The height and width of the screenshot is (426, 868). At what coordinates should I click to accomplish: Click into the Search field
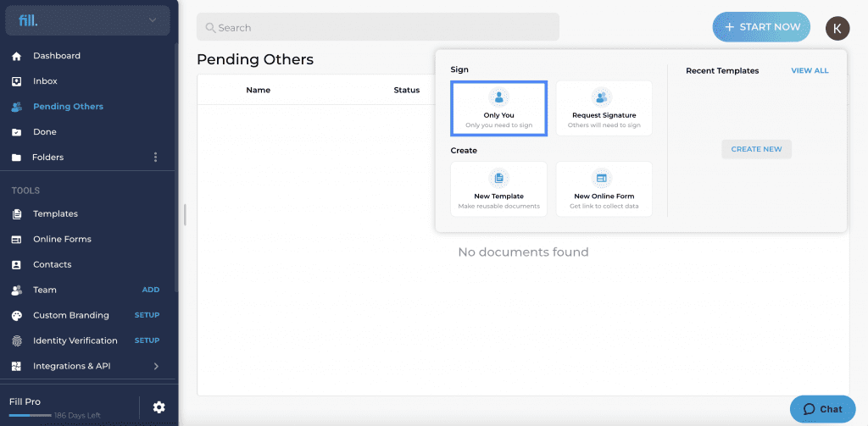click(x=377, y=27)
